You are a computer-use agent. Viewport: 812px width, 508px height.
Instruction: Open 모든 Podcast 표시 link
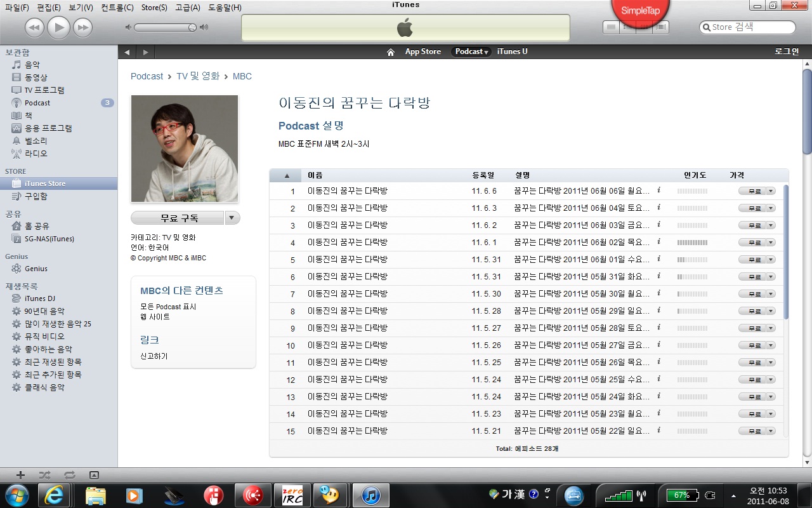pyautogui.click(x=168, y=307)
